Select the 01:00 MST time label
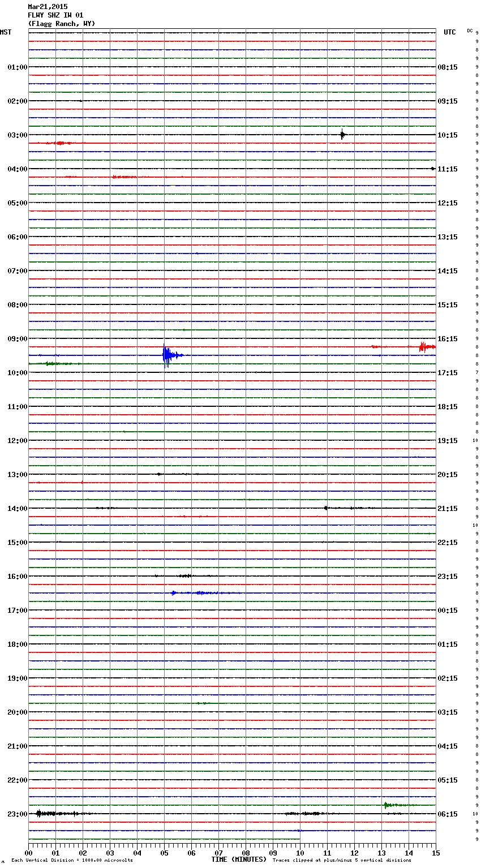481x868 pixels. click(18, 67)
